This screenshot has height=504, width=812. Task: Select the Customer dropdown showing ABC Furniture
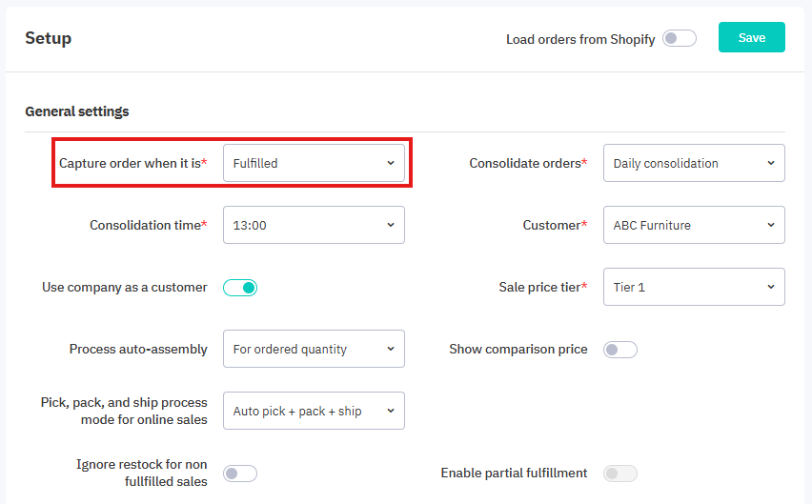click(693, 225)
